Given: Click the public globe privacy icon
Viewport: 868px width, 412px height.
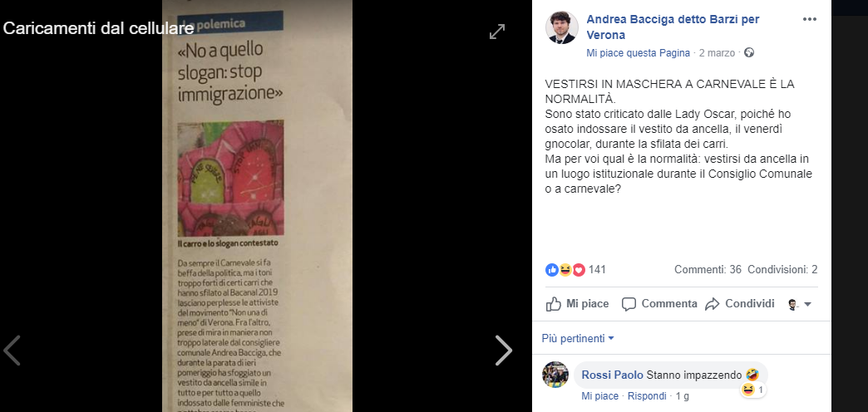Looking at the screenshot, I should tap(749, 53).
